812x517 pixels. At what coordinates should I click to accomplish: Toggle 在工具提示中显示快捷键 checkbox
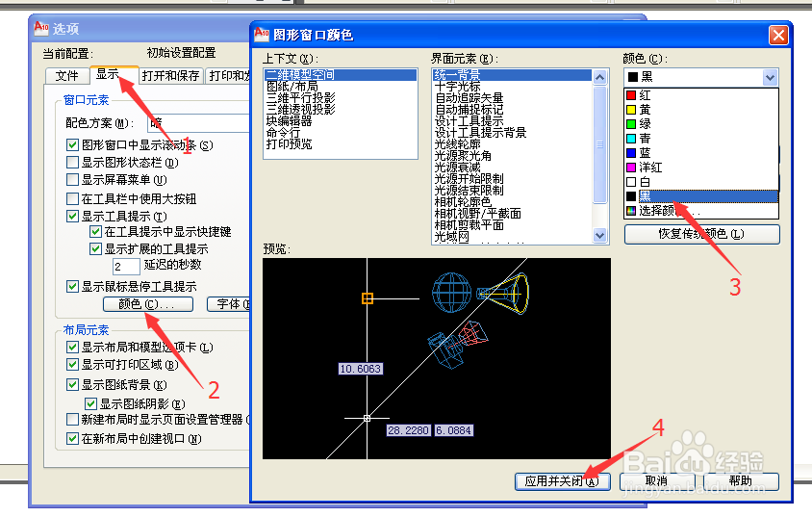tap(95, 231)
